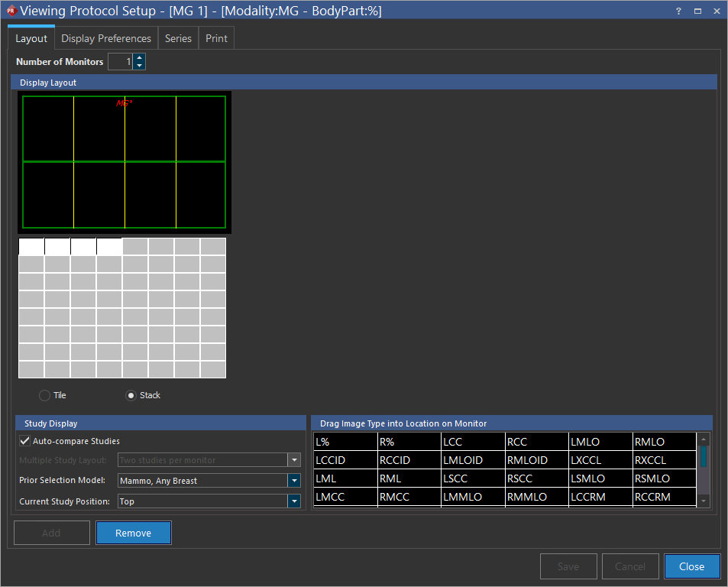This screenshot has height=587, width=728.
Task: Select the Tile radio button
Action: (x=44, y=395)
